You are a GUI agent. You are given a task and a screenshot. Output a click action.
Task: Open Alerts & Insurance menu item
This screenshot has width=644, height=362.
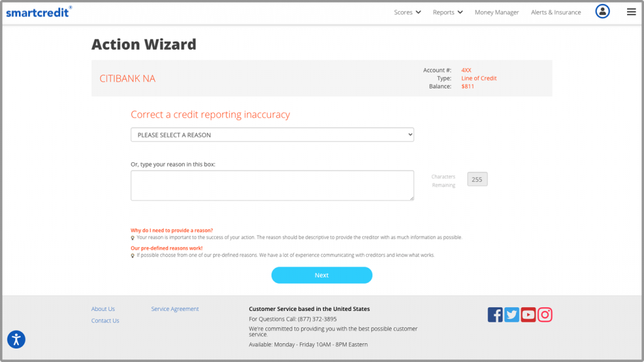(556, 13)
